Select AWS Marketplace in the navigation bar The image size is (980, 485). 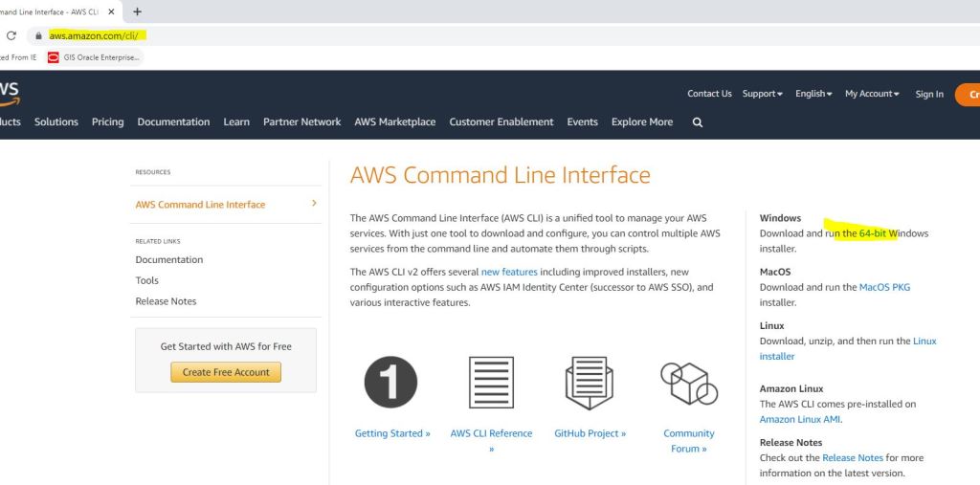394,122
